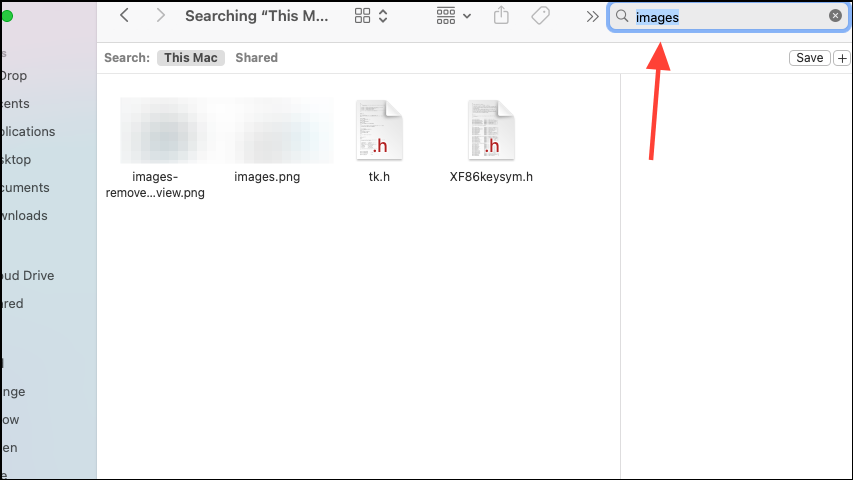Click the magnifying glass search icon
The image size is (853, 480).
point(622,17)
